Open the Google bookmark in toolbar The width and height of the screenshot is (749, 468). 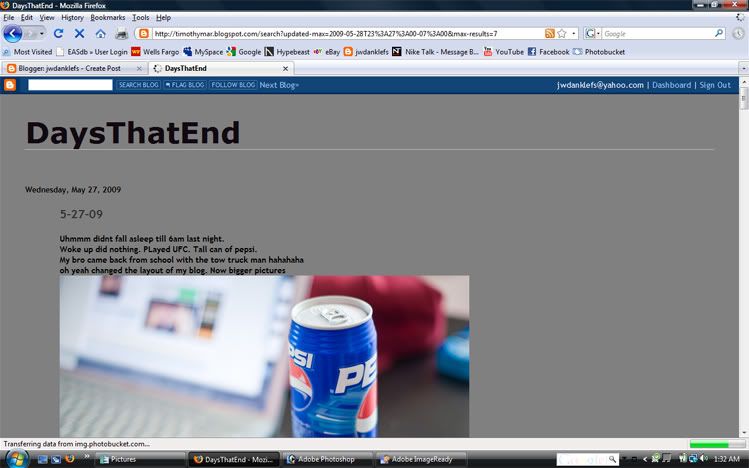(x=244, y=52)
